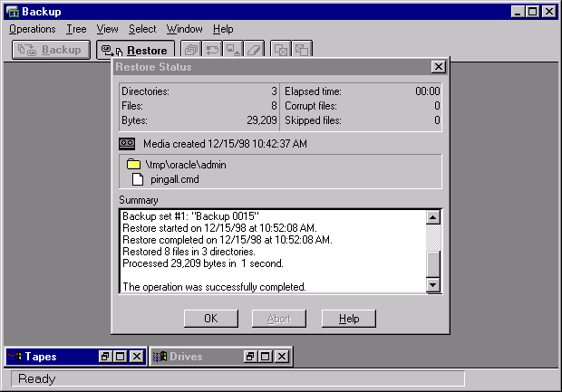Click the folder icon beside \tmp\oracle\admin

pyautogui.click(x=133, y=165)
